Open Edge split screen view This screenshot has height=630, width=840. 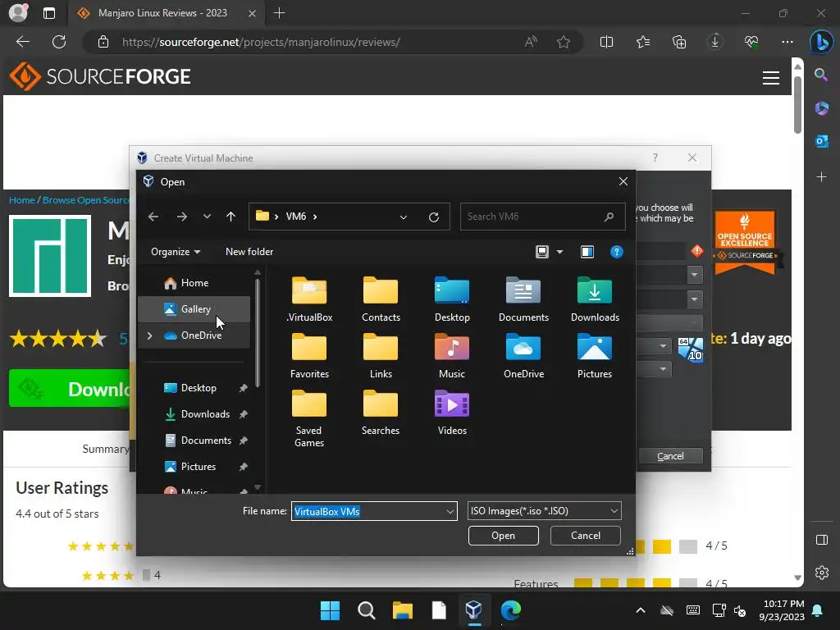pos(606,42)
